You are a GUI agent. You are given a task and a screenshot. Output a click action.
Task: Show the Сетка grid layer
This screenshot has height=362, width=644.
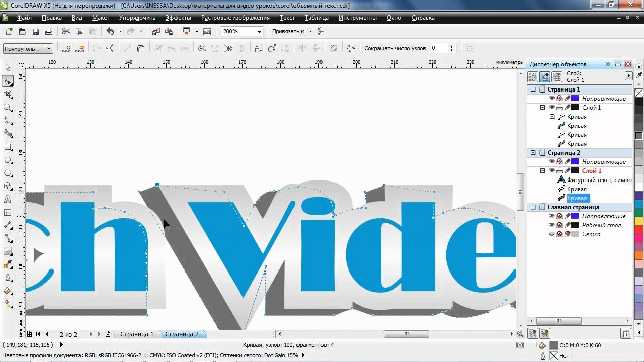point(551,234)
